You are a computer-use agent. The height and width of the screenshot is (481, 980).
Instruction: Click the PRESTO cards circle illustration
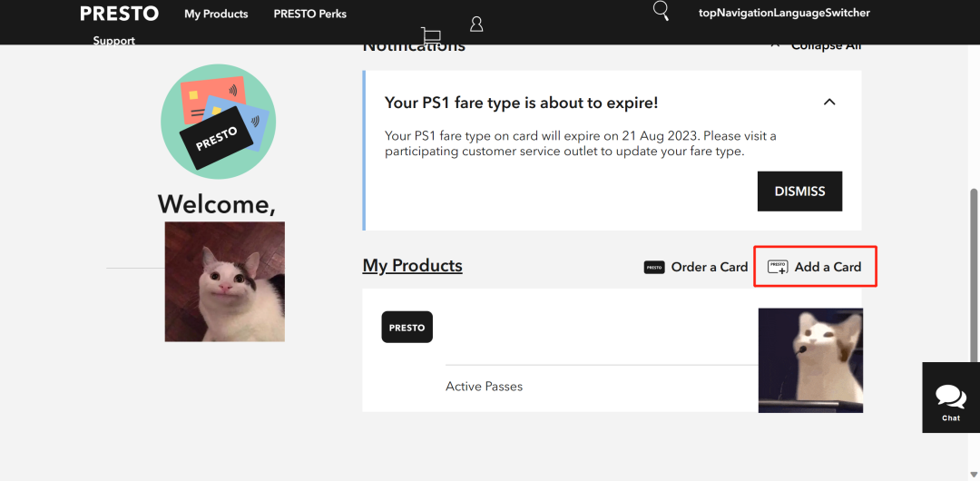218,122
